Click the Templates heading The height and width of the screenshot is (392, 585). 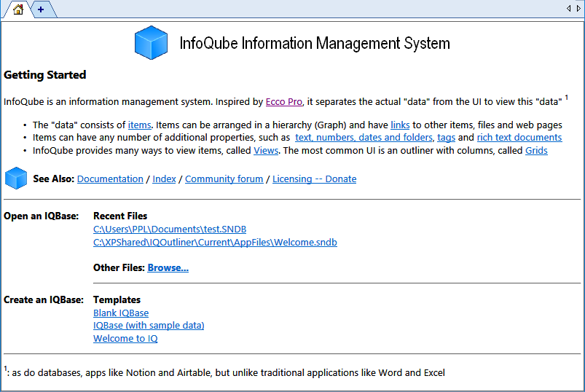(x=117, y=300)
